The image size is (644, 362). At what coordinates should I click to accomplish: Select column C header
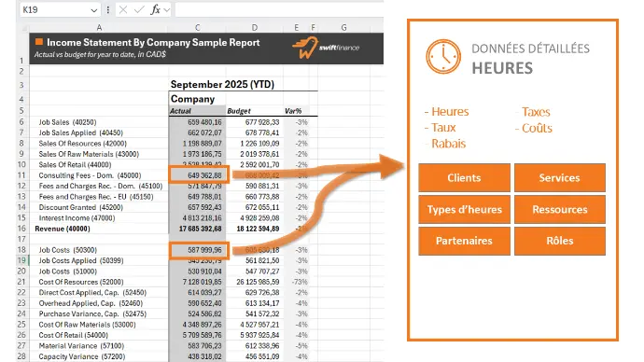coord(198,27)
